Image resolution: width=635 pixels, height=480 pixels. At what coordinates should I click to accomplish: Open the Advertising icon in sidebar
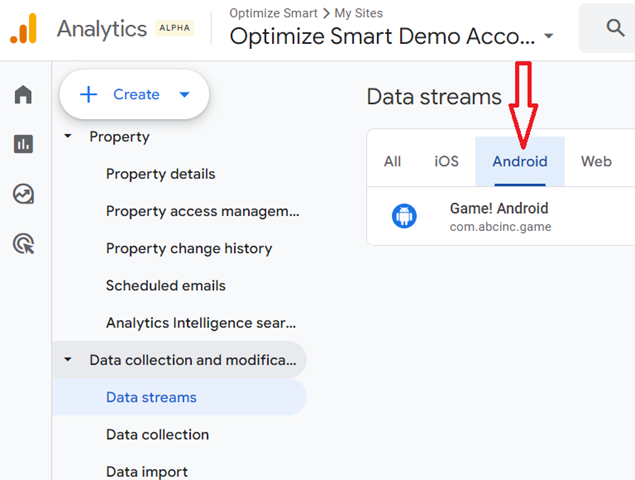tap(24, 244)
